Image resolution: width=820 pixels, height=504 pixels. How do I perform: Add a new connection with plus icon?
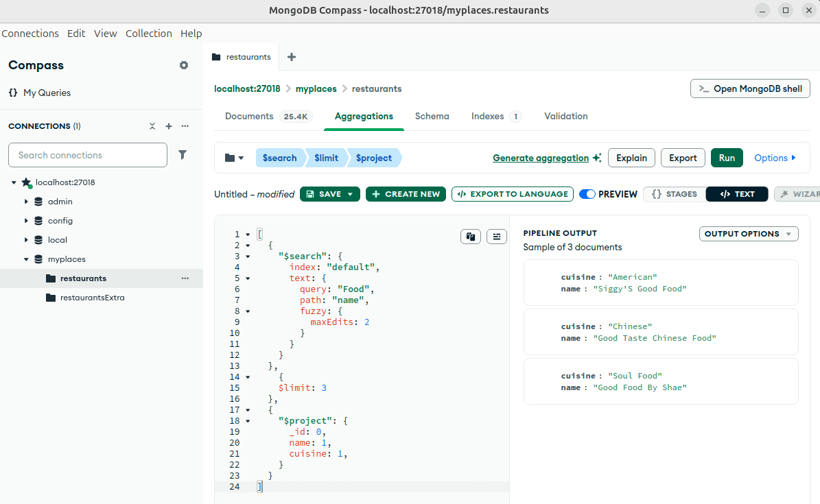coord(168,126)
